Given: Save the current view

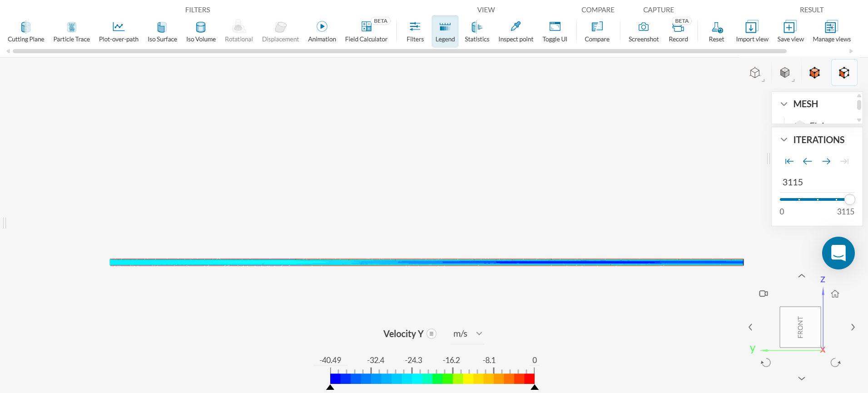Looking at the screenshot, I should 790,32.
